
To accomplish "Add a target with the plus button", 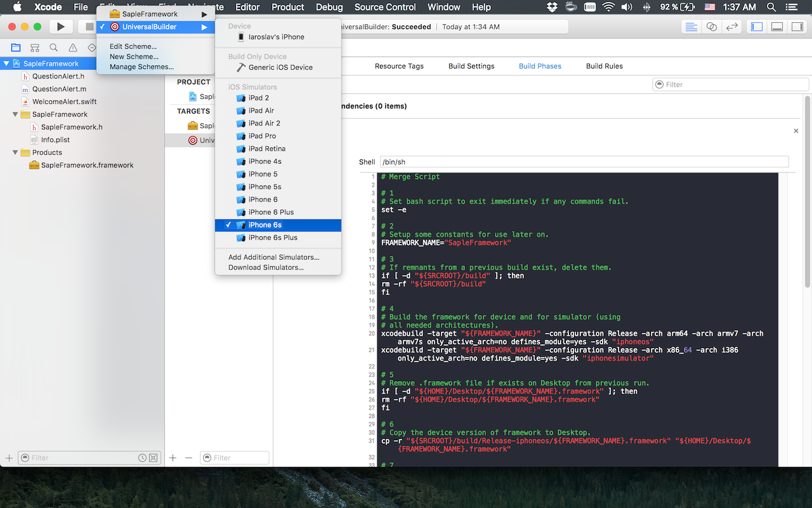I will click(173, 458).
